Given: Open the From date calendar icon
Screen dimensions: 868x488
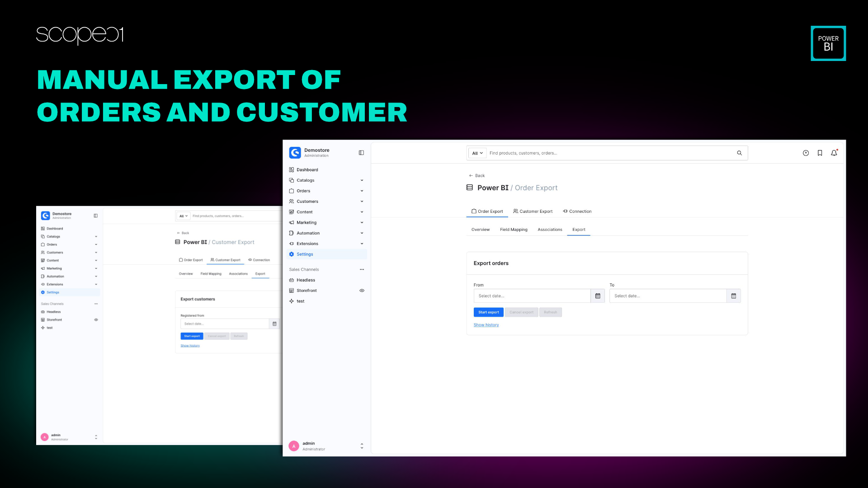Looking at the screenshot, I should (x=598, y=296).
